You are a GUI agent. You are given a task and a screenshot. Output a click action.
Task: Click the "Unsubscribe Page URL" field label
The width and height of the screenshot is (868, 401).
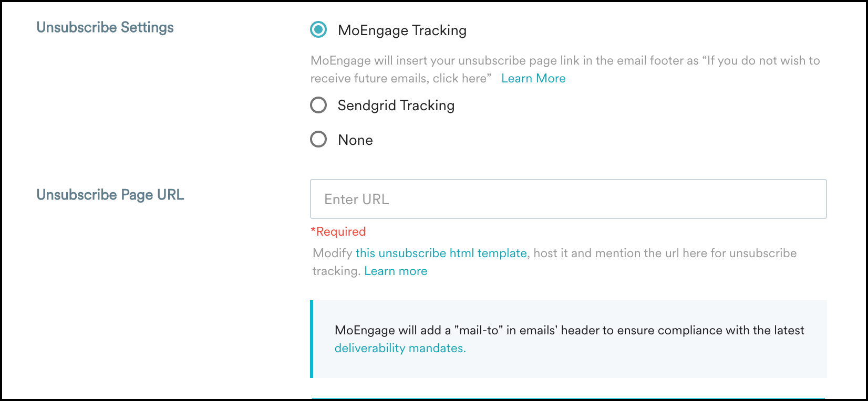pos(110,195)
